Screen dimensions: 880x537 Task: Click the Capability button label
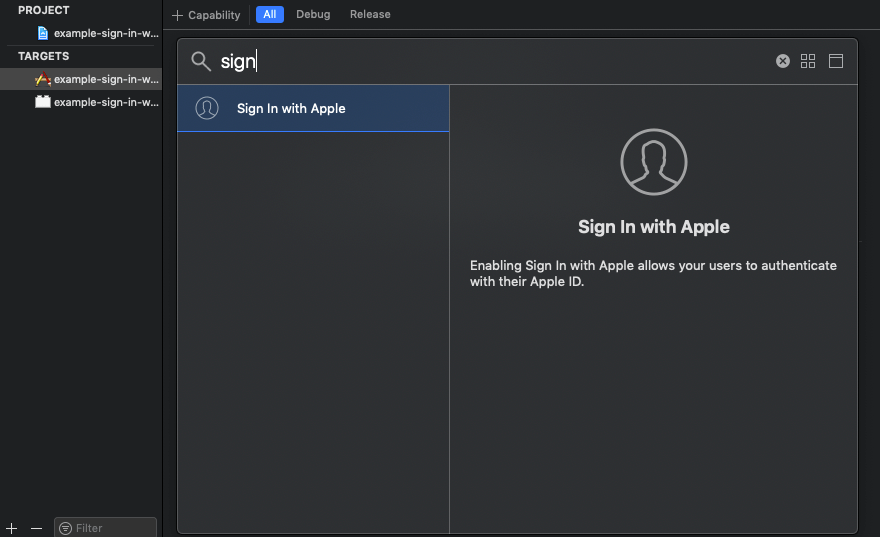tap(214, 15)
